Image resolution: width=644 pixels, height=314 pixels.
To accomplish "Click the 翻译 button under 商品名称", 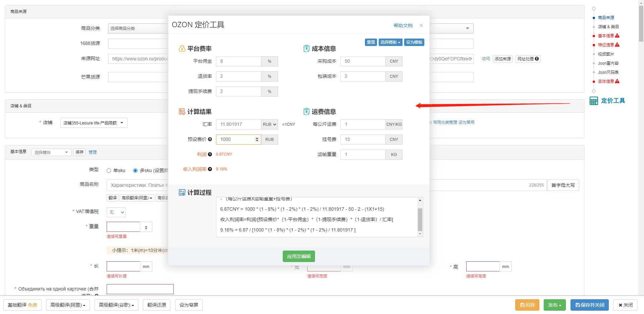I will pyautogui.click(x=113, y=198).
